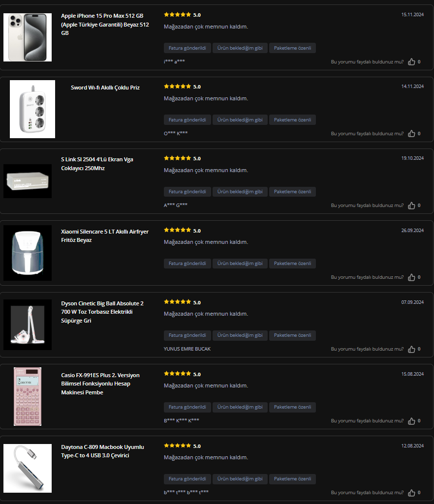Click the five-star rating on S Link review
434x504 pixels.
(177, 158)
